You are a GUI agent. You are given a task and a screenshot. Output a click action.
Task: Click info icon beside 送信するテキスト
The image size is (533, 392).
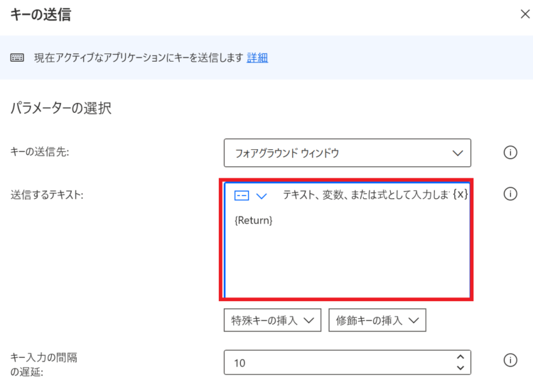(510, 194)
